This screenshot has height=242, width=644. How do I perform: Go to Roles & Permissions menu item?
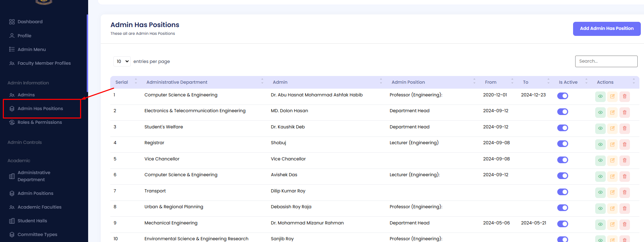coord(40,122)
